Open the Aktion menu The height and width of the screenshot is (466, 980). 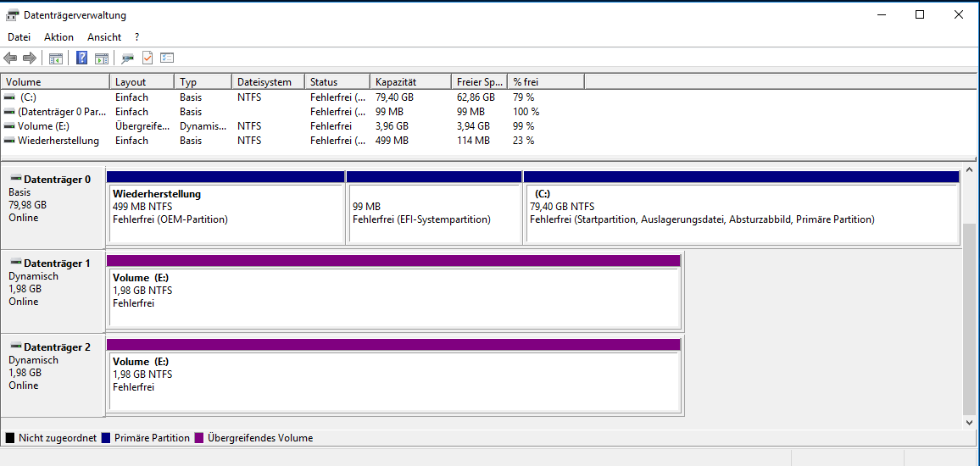58,36
